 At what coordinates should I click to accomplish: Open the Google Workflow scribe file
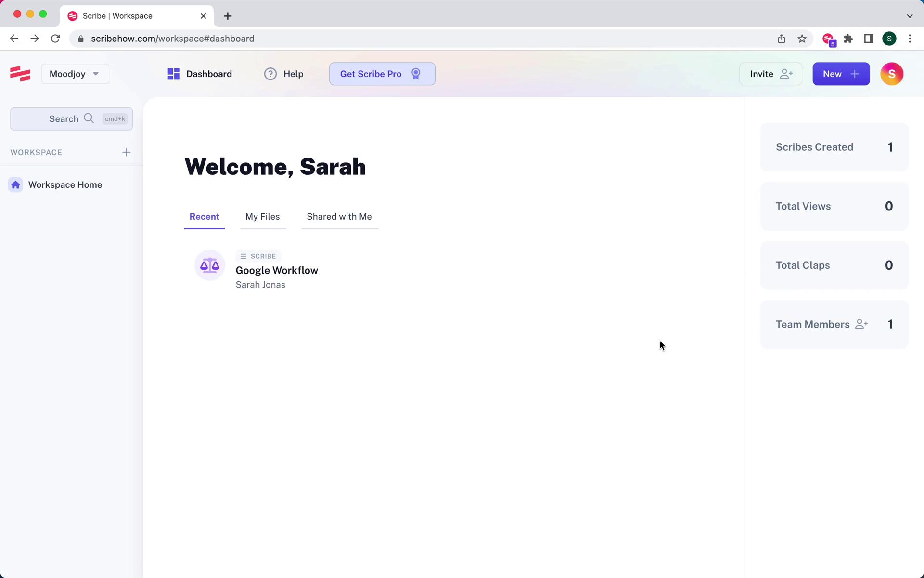pyautogui.click(x=277, y=270)
